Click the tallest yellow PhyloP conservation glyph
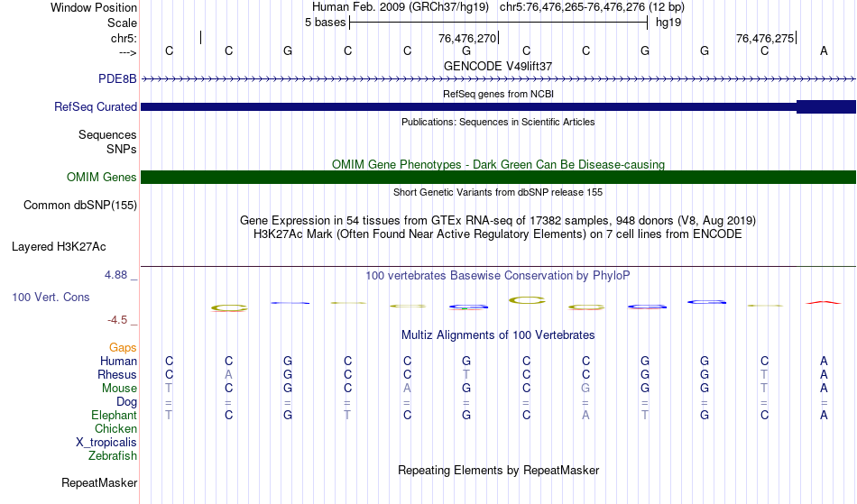 click(527, 300)
